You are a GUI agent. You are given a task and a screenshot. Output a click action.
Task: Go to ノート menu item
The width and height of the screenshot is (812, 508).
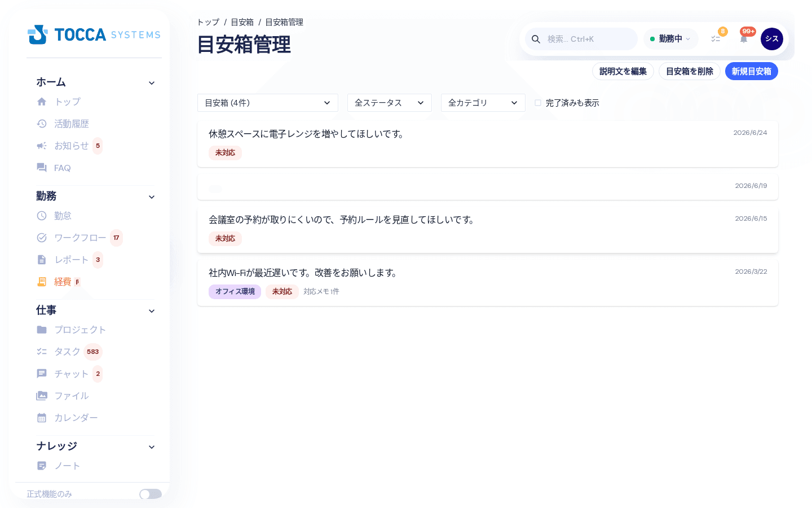pyautogui.click(x=68, y=466)
